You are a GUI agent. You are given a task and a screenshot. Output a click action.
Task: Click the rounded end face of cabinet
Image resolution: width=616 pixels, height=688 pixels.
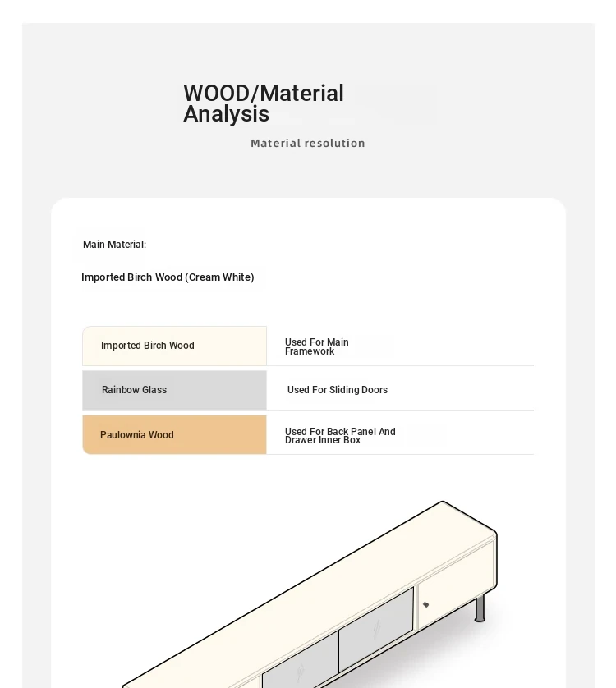(x=496, y=562)
